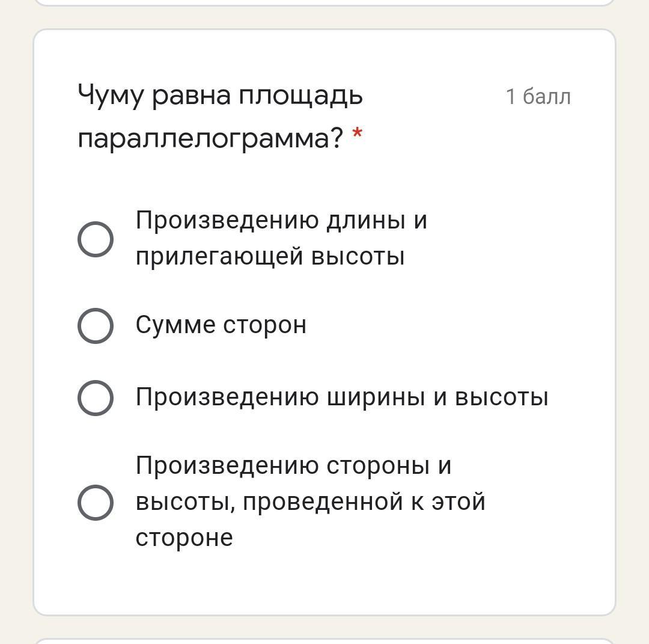Click the '1 балл' points label
Viewport: 649px width, 644px height.
click(x=538, y=97)
